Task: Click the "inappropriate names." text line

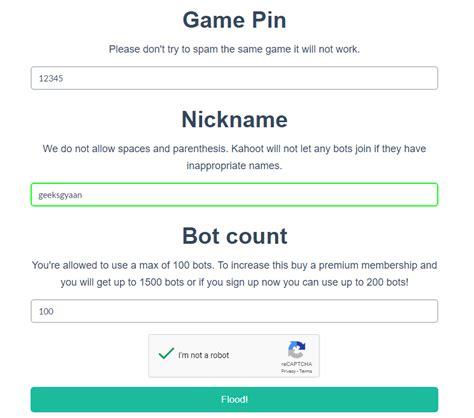Action: click(x=234, y=166)
